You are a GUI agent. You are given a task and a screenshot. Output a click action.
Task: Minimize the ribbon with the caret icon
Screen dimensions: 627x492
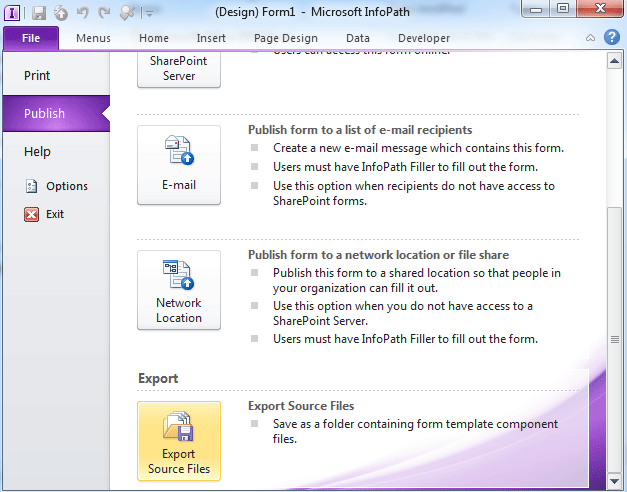pyautogui.click(x=590, y=38)
